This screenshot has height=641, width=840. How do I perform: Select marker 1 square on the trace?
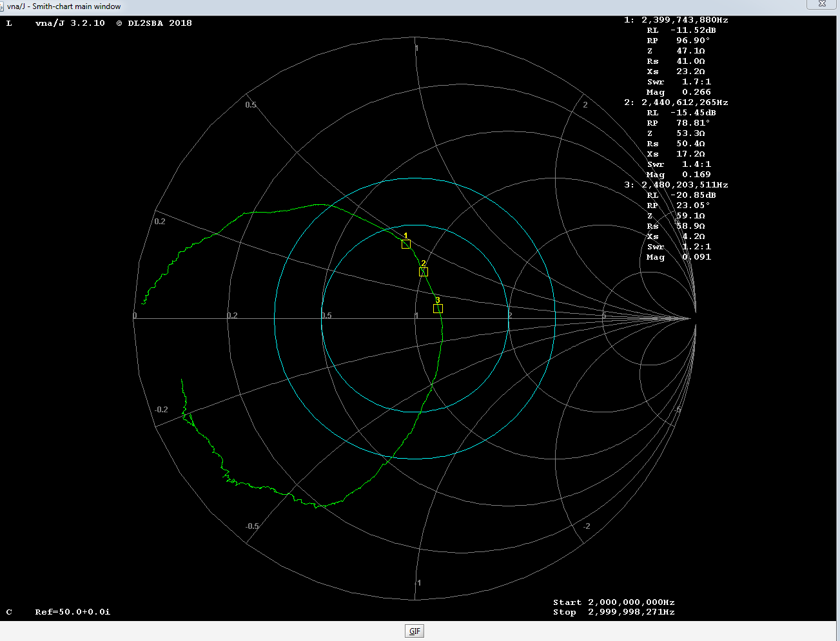coord(406,244)
